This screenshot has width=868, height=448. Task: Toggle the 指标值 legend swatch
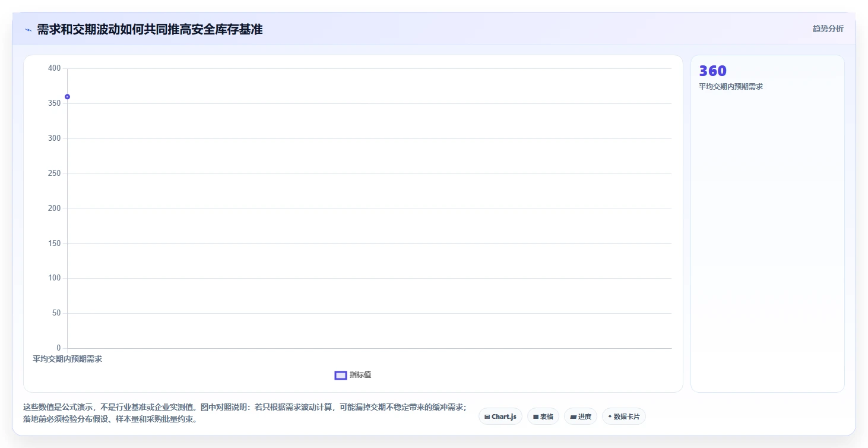point(341,375)
